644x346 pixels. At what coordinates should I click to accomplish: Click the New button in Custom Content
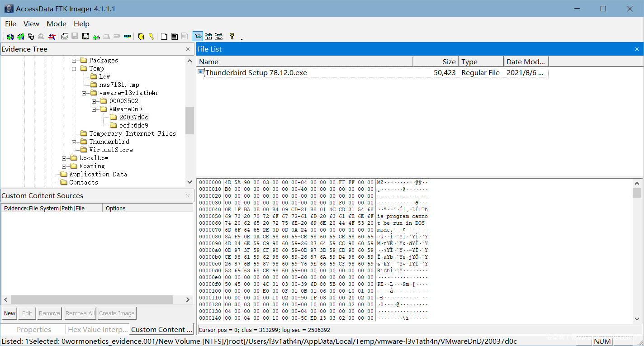[x=9, y=313]
